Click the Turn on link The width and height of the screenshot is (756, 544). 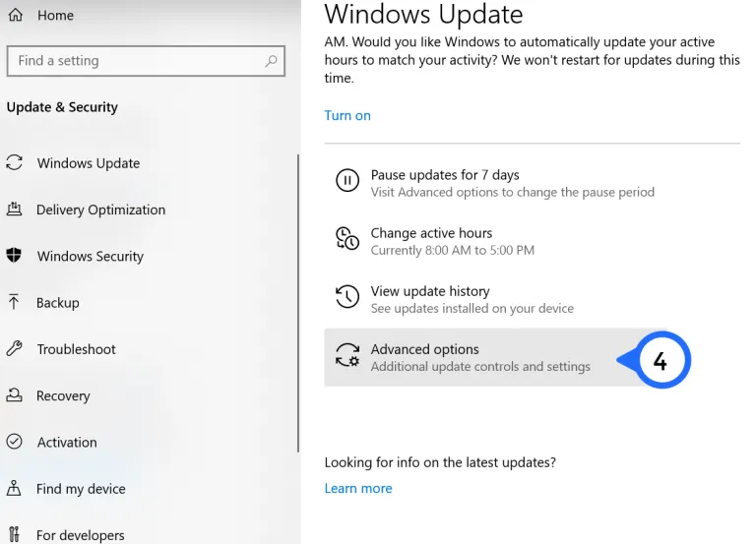point(347,116)
